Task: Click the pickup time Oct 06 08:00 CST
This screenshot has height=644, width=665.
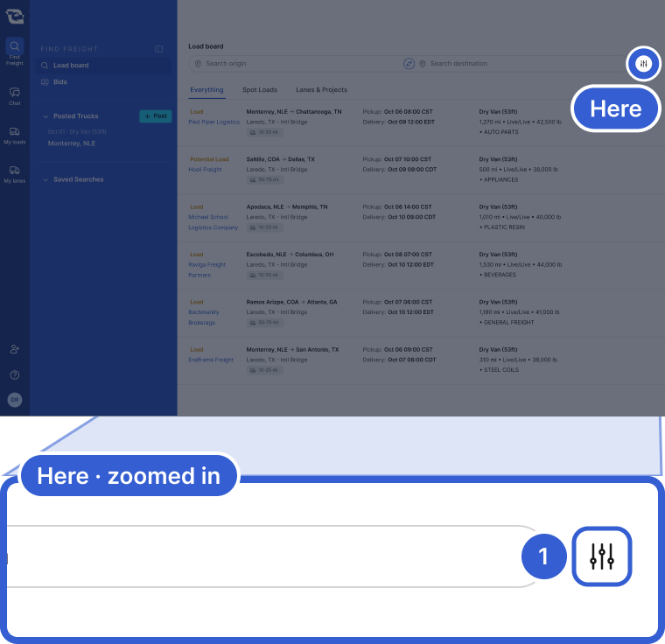Action: point(408,112)
